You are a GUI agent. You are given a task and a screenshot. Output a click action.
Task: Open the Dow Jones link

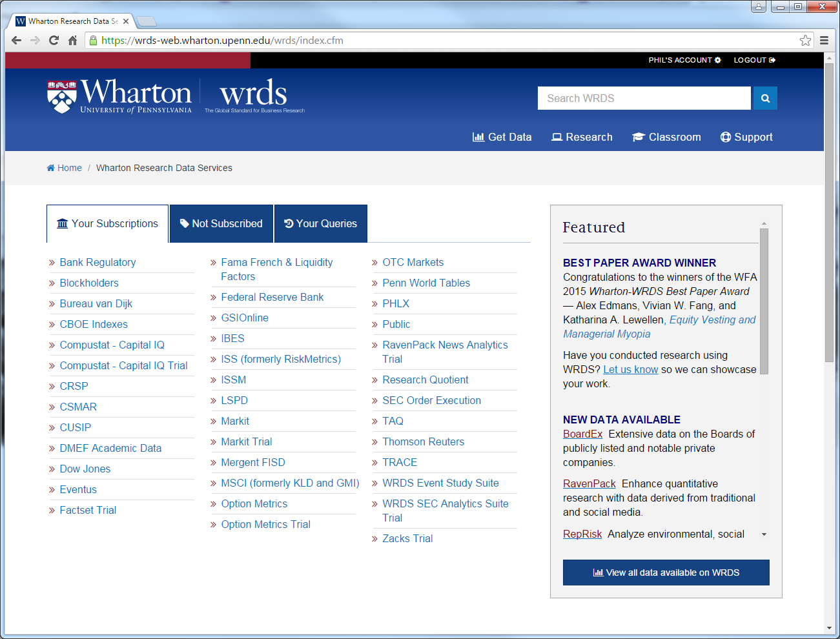85,469
